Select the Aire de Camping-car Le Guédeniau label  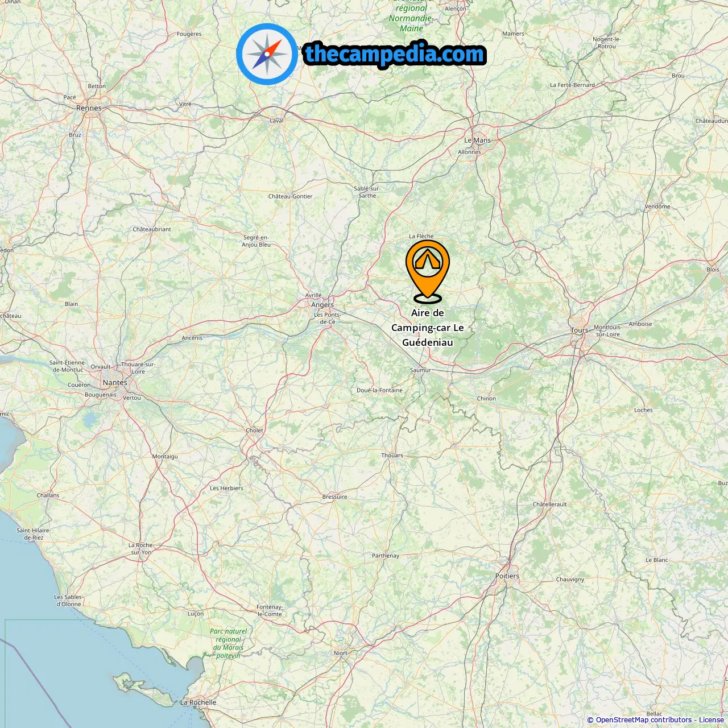(428, 328)
